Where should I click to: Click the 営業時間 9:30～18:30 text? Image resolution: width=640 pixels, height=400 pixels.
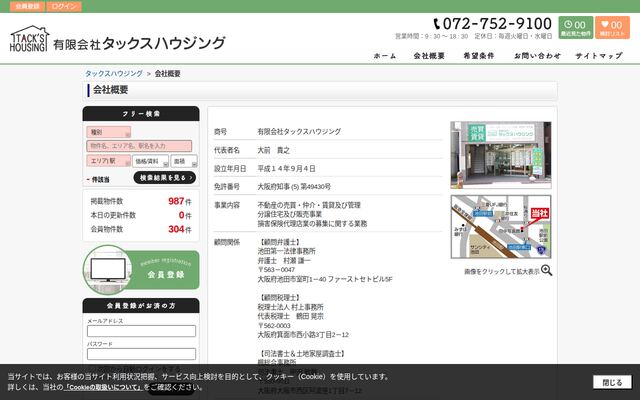coord(431,36)
